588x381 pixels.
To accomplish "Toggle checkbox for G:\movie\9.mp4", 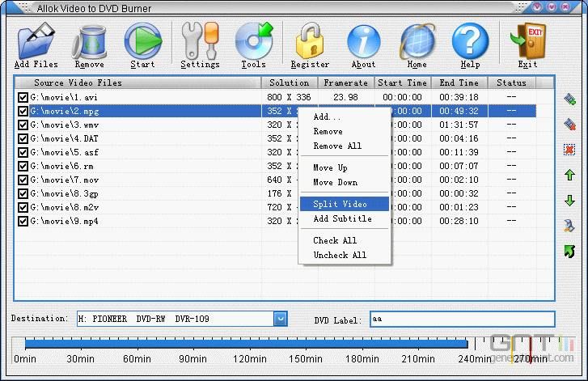I will tap(23, 222).
